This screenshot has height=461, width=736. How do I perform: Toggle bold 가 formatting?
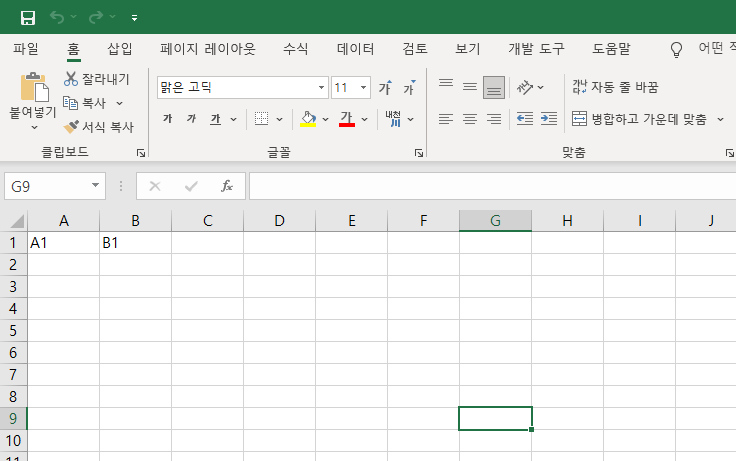[168, 119]
